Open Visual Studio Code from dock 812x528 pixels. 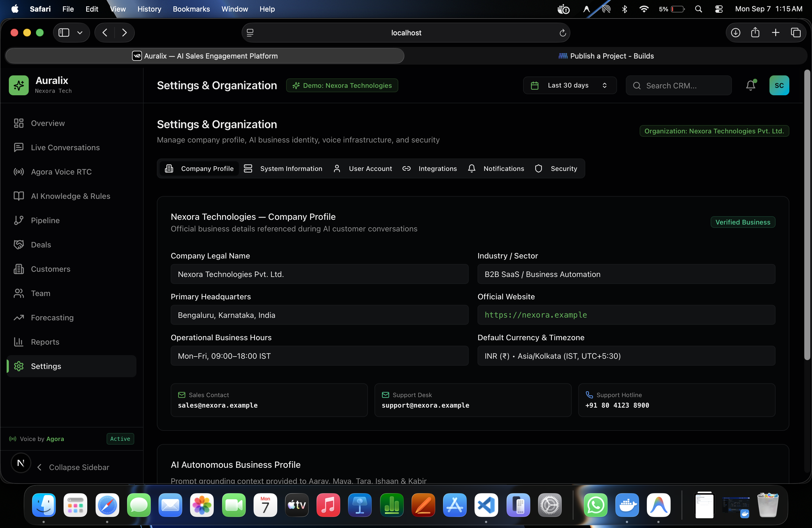486,505
